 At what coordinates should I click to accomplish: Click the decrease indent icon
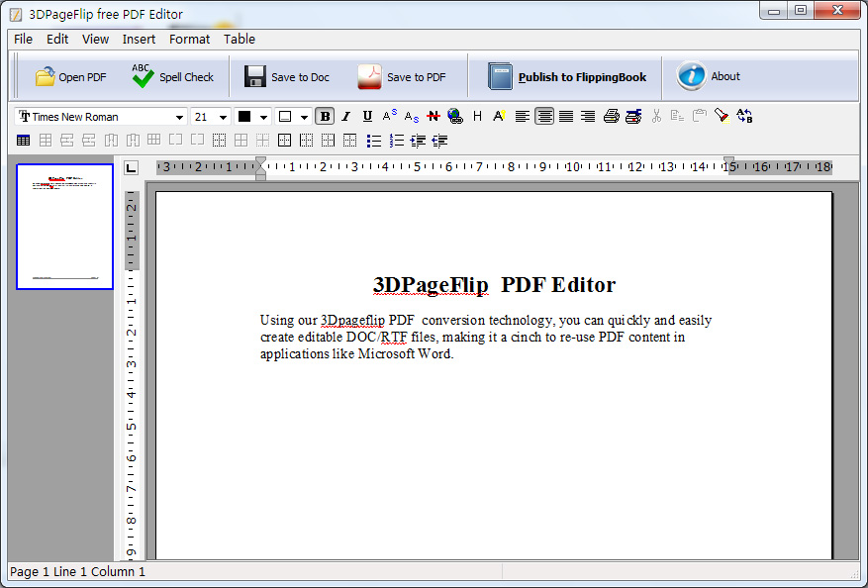pyautogui.click(x=439, y=141)
